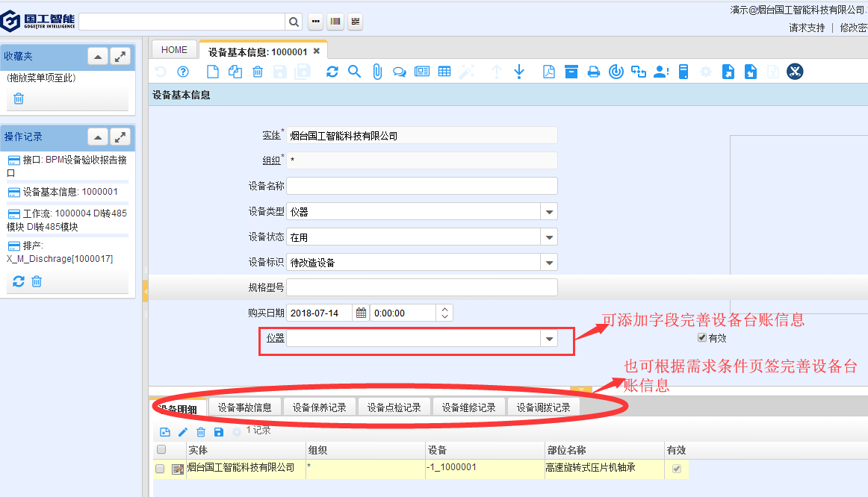This screenshot has height=497, width=868.
Task: Click the magnifier lookup icon in toolbar
Action: point(355,72)
